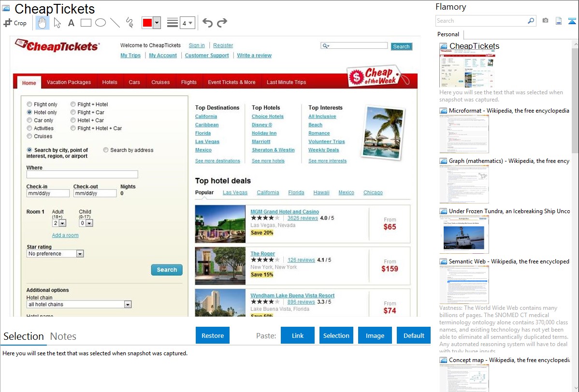This screenshot has height=392, width=579.
Task: Click the Add a room link
Action: pos(65,235)
